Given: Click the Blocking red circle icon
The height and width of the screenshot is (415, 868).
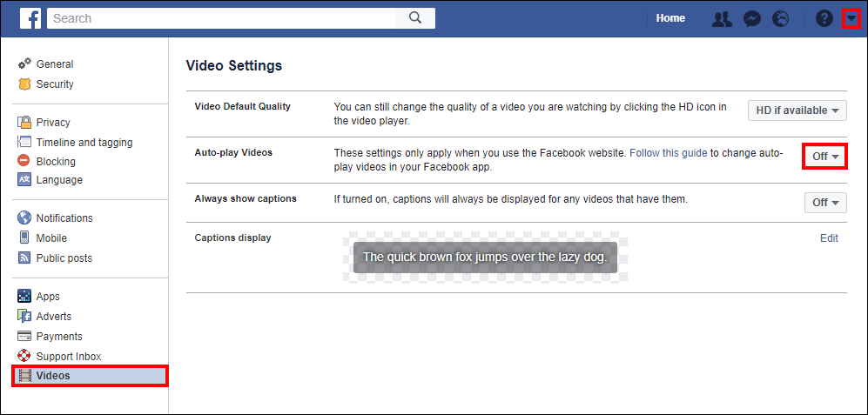Looking at the screenshot, I should (24, 161).
